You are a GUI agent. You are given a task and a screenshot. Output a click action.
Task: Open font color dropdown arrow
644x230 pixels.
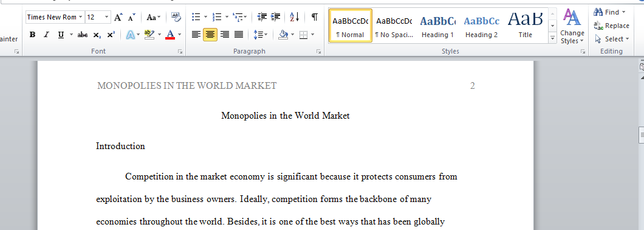coord(179,35)
